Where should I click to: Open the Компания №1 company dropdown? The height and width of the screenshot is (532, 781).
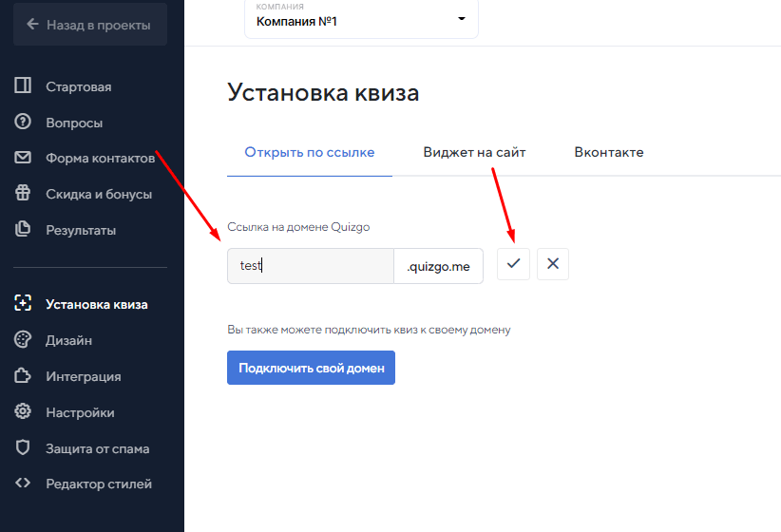361,18
